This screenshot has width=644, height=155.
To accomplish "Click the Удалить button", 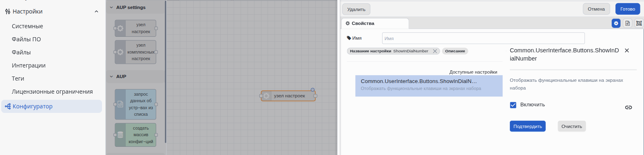I will pyautogui.click(x=356, y=9).
